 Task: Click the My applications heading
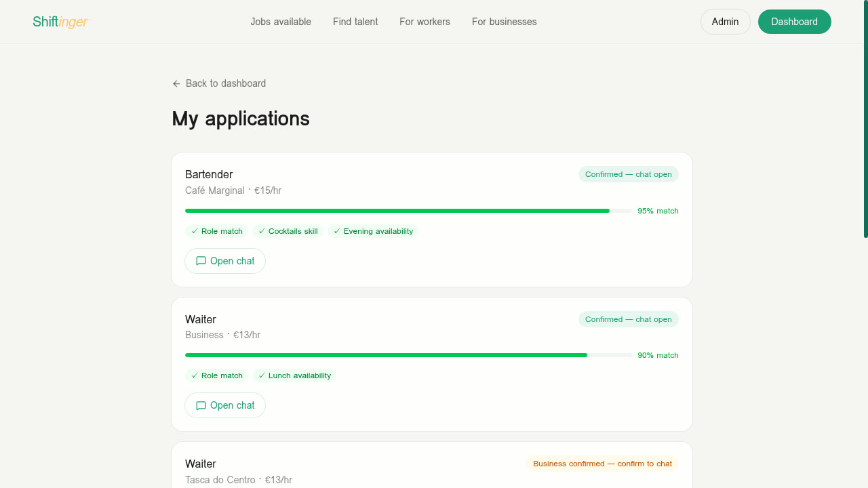[x=241, y=119]
